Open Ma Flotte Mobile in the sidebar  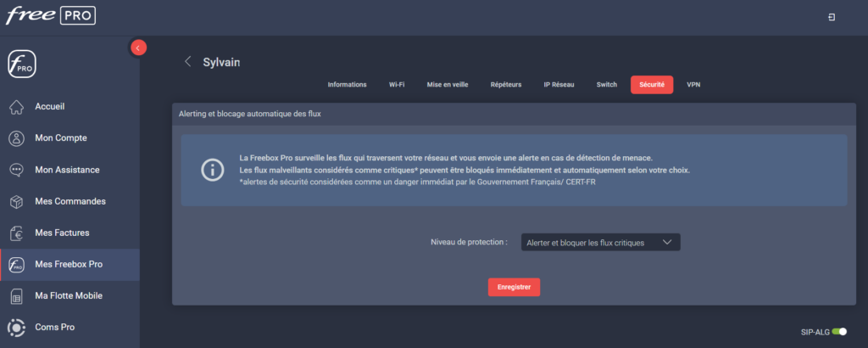tap(70, 296)
